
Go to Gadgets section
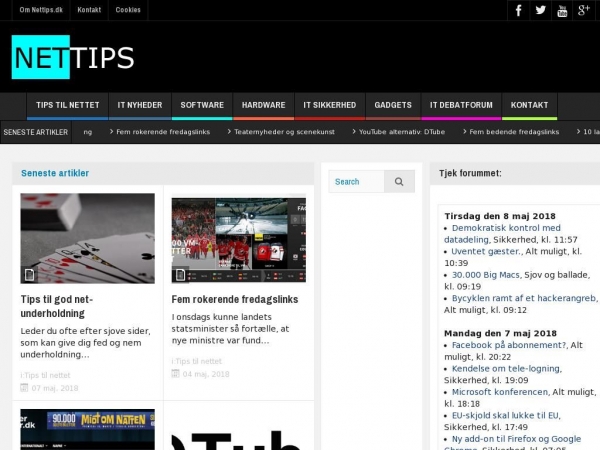(393, 105)
